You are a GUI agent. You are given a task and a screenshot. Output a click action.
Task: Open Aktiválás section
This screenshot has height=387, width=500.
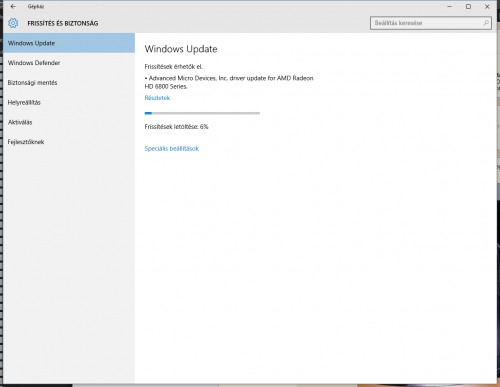69,122
